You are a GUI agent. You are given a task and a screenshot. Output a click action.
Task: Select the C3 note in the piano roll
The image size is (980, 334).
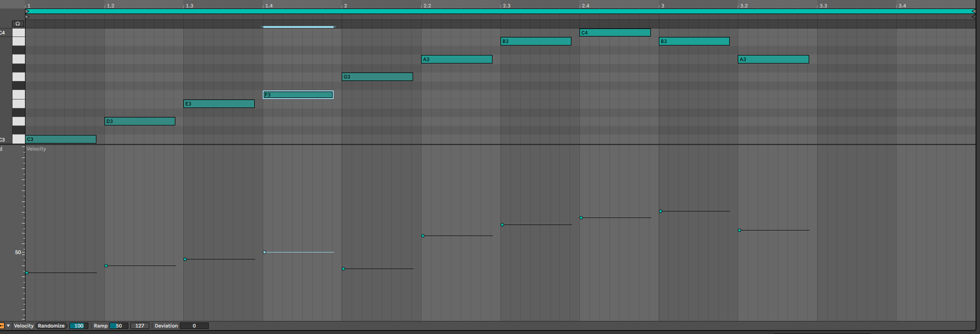tap(60, 139)
